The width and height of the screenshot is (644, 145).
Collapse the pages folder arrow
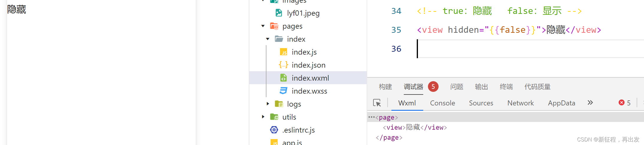click(263, 26)
